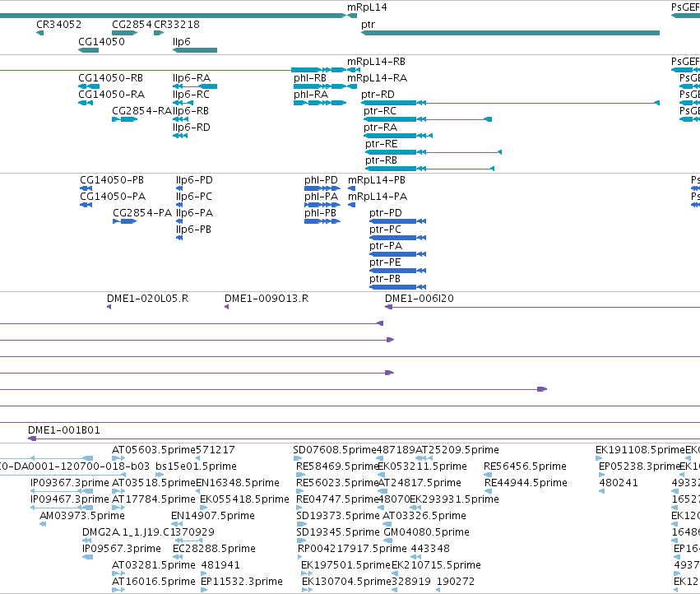Select the EP11532.3prime EST label
The width and height of the screenshot is (700, 594).
pyautogui.click(x=242, y=582)
